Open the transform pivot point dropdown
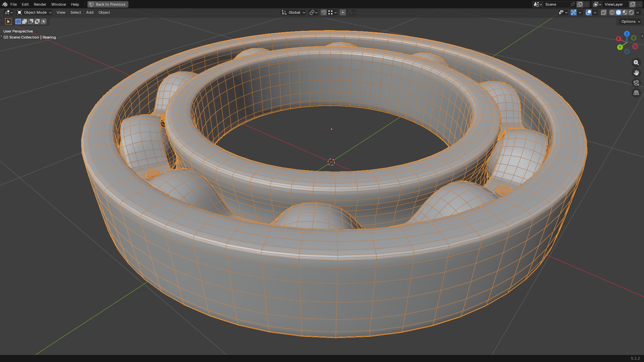This screenshot has height=362, width=644. coord(313,12)
